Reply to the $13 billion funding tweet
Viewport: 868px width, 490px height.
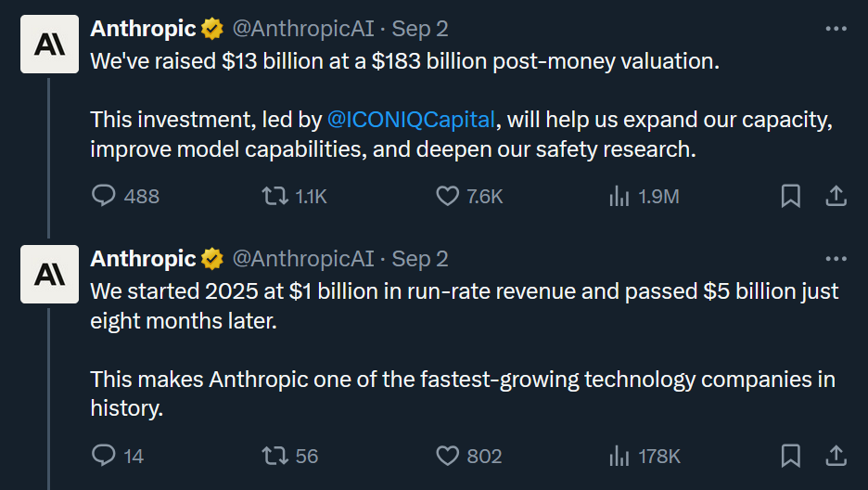pyautogui.click(x=104, y=196)
